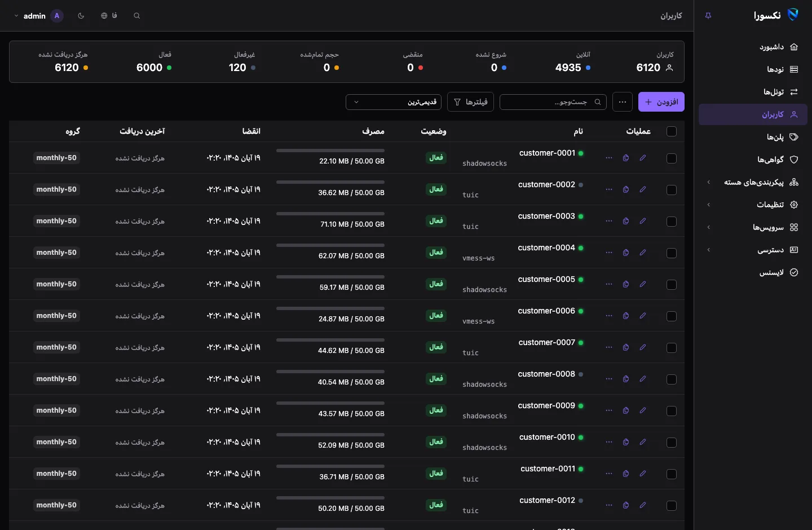Click the admin avatar badge
812x530 pixels.
57,16
